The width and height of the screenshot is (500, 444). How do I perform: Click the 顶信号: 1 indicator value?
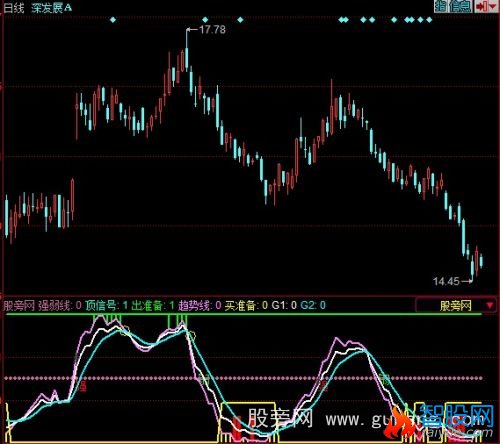pos(107,305)
